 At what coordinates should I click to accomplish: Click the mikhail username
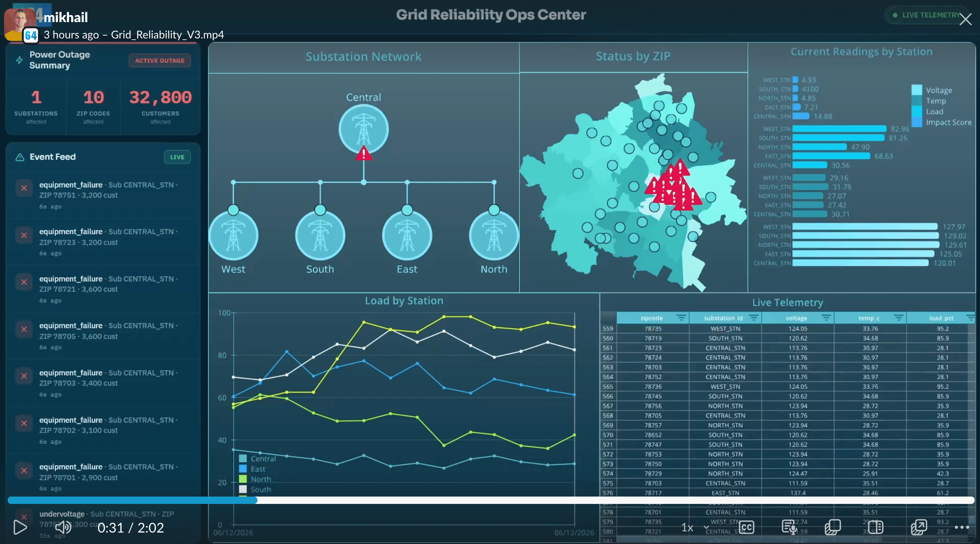pyautogui.click(x=66, y=17)
